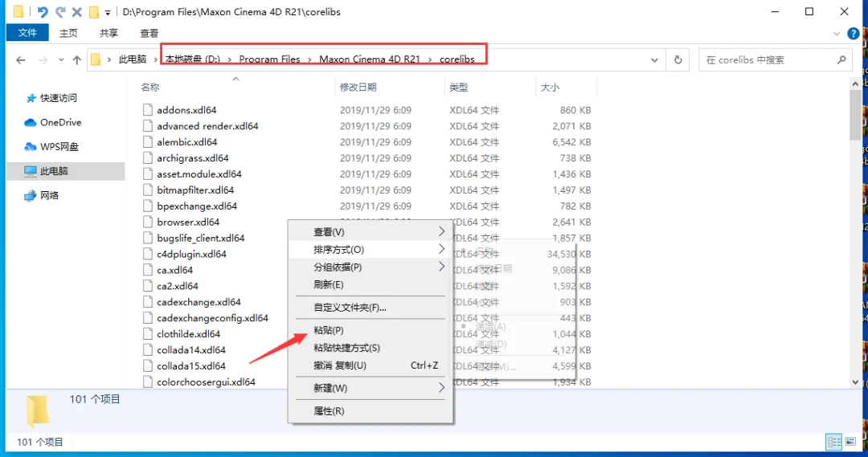
Task: Choose 刷新(E) in context menu
Action: (x=371, y=285)
